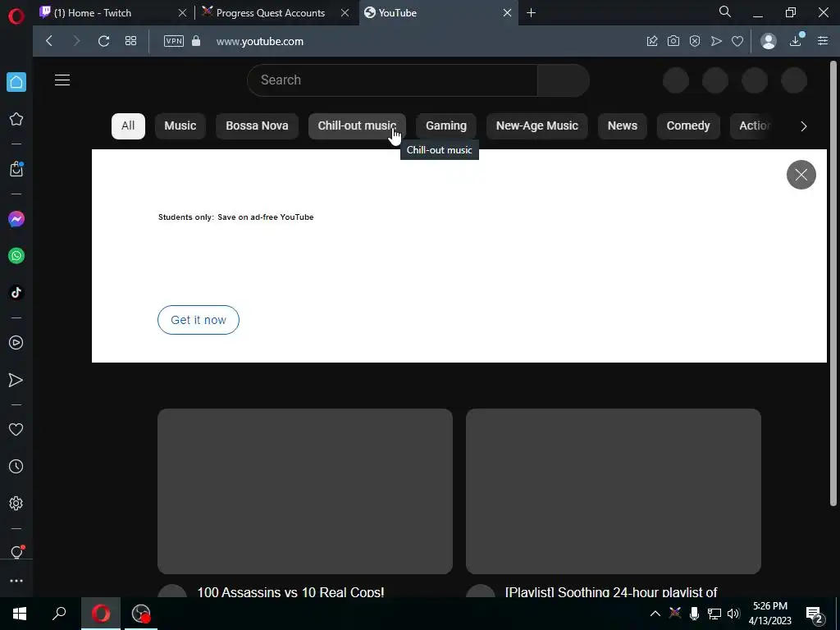Click the Get it now button
The width and height of the screenshot is (840, 630).
click(199, 320)
